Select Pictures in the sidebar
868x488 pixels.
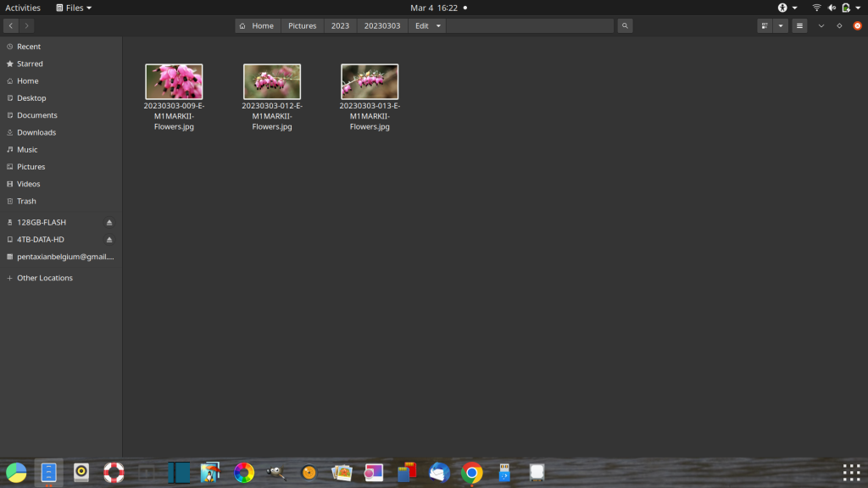pyautogui.click(x=61, y=167)
